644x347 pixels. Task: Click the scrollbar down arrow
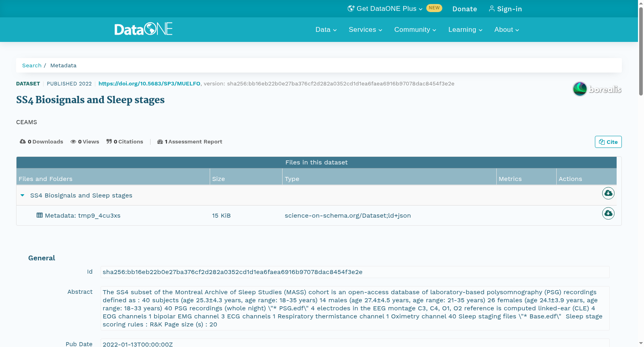coord(641,343)
